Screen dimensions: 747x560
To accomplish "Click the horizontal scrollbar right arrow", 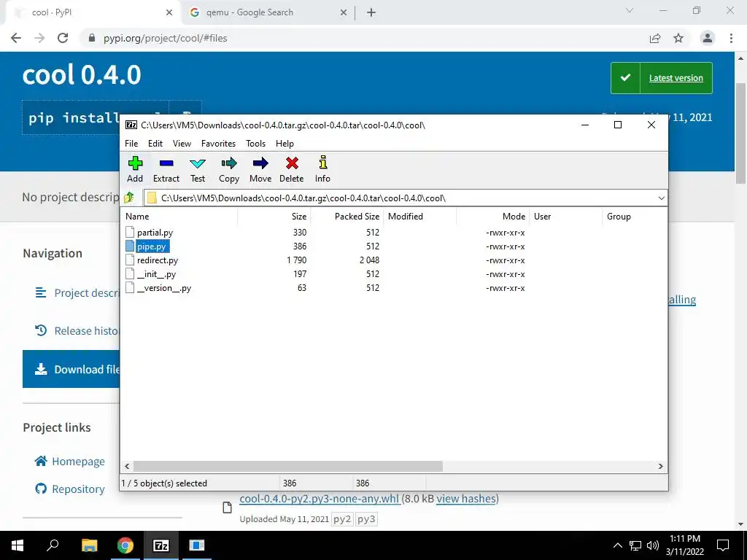I will 660,466.
